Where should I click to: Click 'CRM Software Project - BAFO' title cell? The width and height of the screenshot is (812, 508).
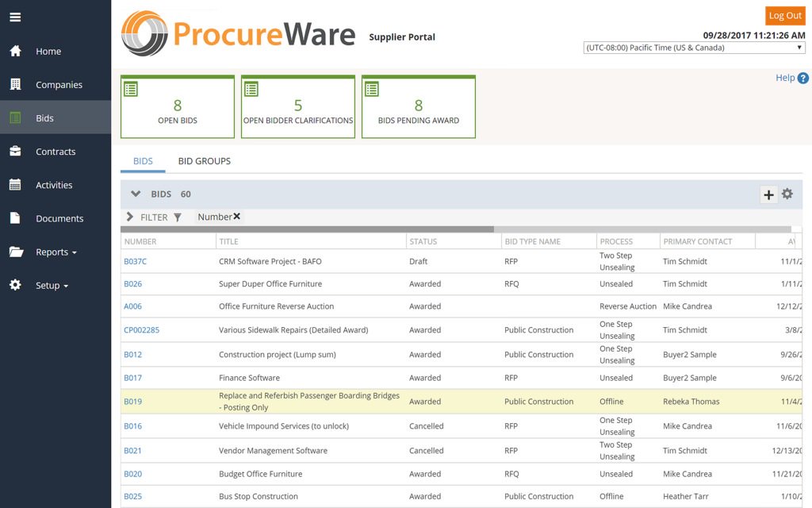(x=270, y=261)
